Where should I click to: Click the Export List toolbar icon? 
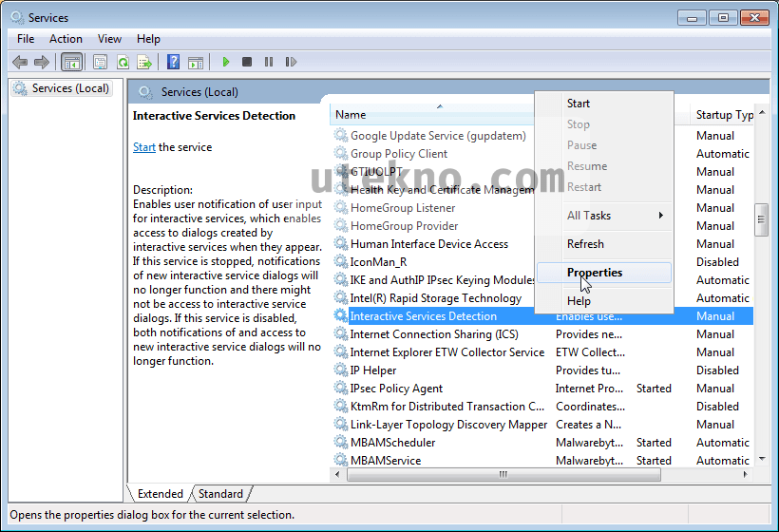[x=144, y=62]
